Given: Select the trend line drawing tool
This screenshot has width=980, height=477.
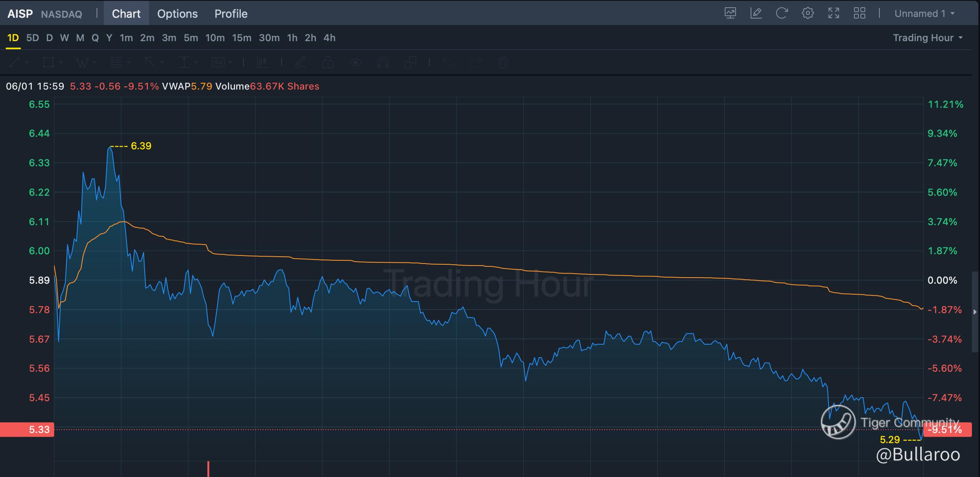Looking at the screenshot, I should [x=15, y=62].
